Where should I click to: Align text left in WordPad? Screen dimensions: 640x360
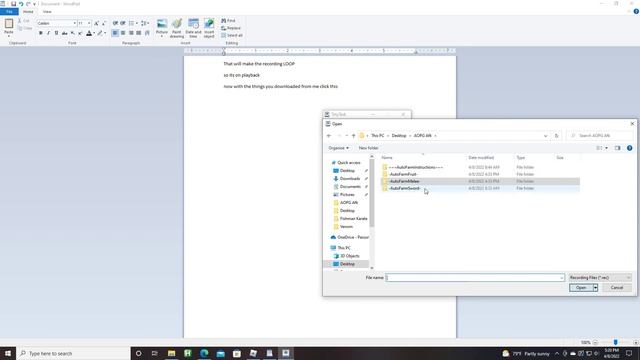point(115,33)
